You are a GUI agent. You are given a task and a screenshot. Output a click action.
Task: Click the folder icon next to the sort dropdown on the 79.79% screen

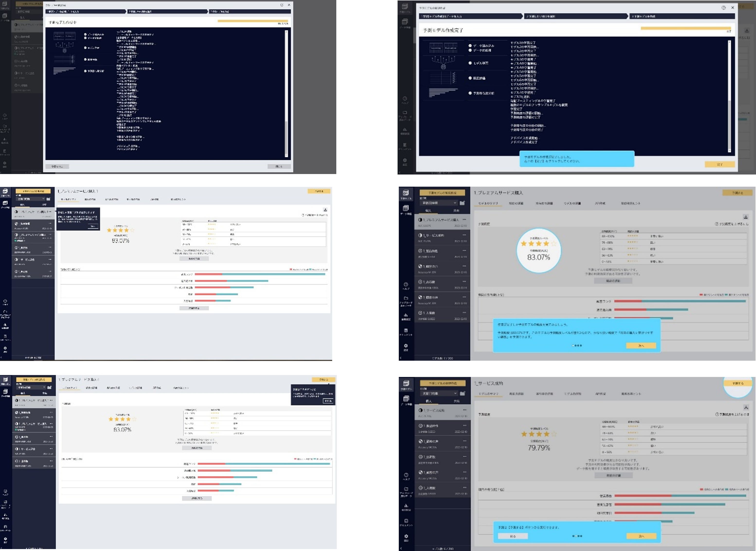click(462, 394)
